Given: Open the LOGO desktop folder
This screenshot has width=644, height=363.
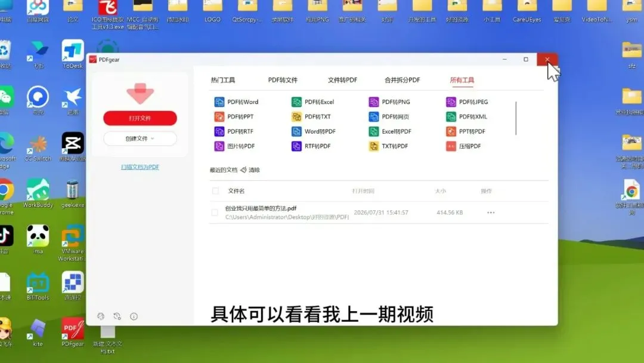Looking at the screenshot, I should (x=212, y=11).
